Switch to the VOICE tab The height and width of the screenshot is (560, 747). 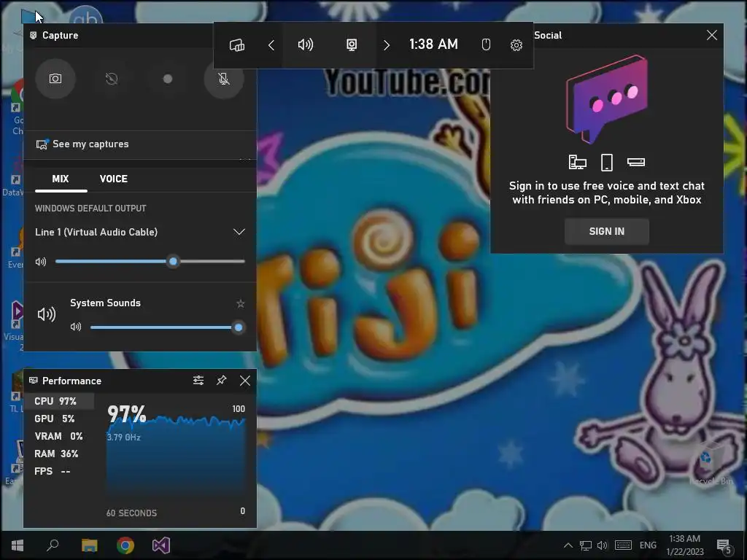[x=113, y=179]
